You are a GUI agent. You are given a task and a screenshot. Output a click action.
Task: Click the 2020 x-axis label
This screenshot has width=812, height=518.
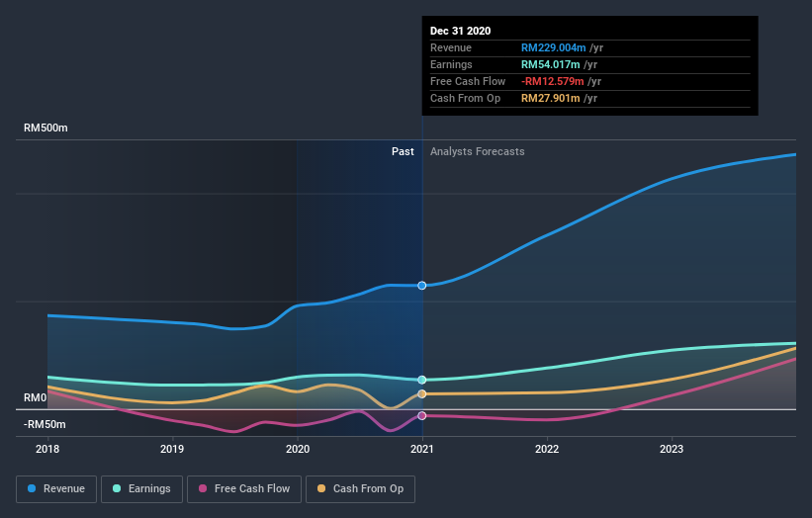point(298,449)
